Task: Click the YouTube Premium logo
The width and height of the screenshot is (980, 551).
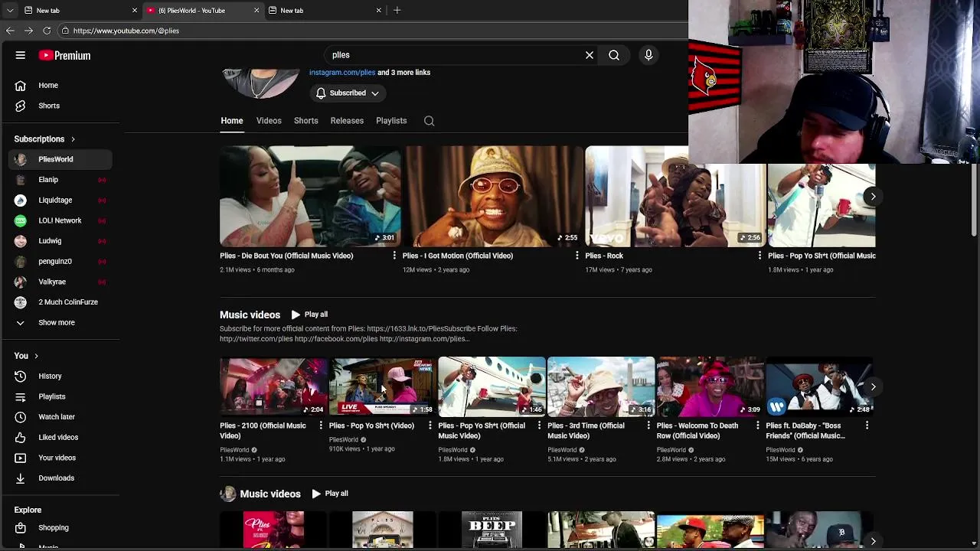Action: pyautogui.click(x=65, y=55)
